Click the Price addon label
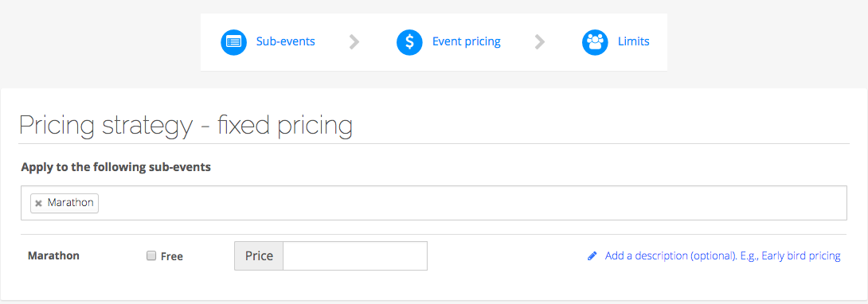Viewport: 868px width, 304px height. 259,256
